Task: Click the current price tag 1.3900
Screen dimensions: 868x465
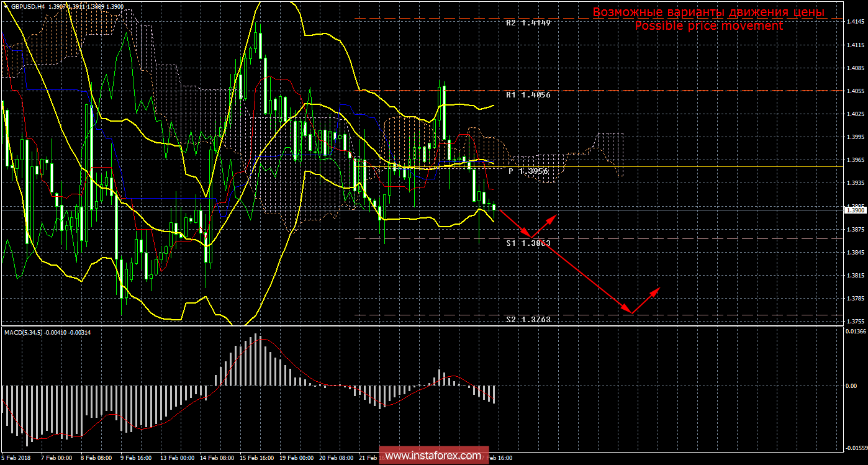Action: pos(854,210)
